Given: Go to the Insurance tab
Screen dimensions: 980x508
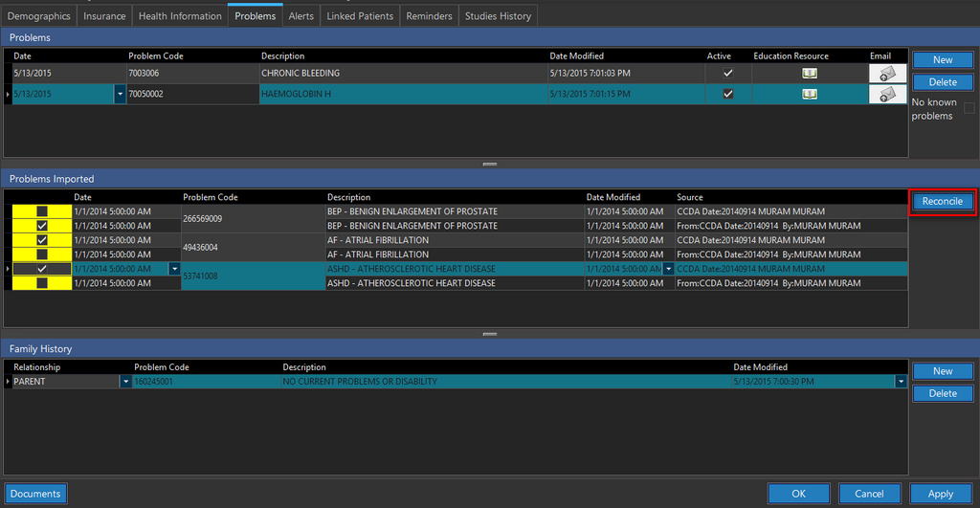Looking at the screenshot, I should point(104,16).
